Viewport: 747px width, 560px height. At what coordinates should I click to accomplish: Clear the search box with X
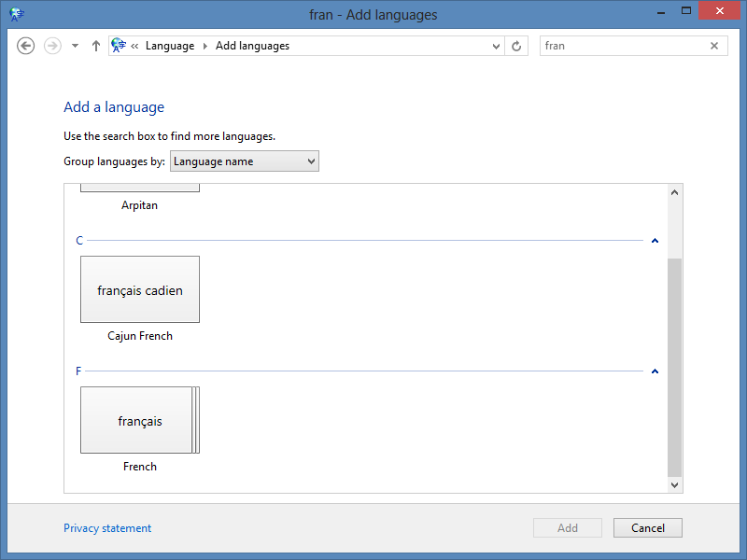tap(714, 46)
